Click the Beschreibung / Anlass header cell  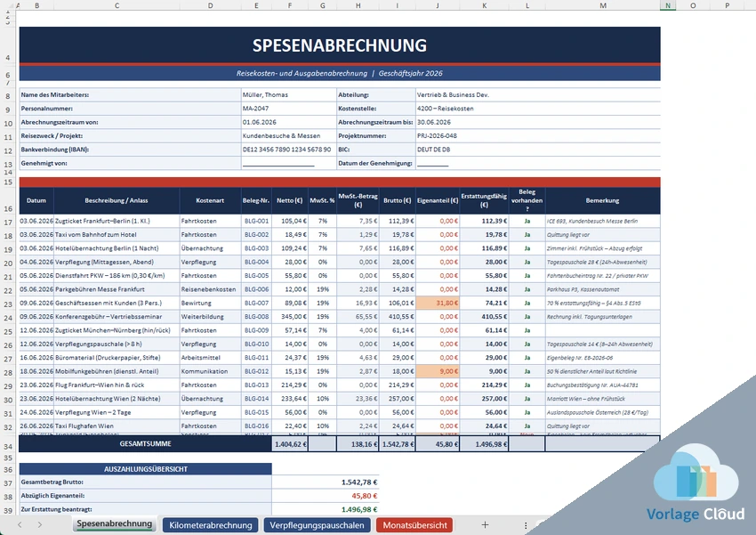point(117,200)
